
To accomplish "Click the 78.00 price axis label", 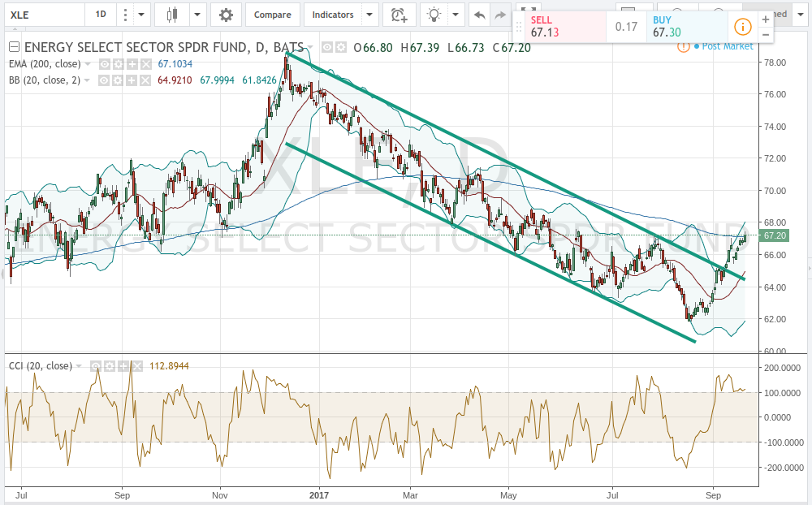I will coord(775,63).
